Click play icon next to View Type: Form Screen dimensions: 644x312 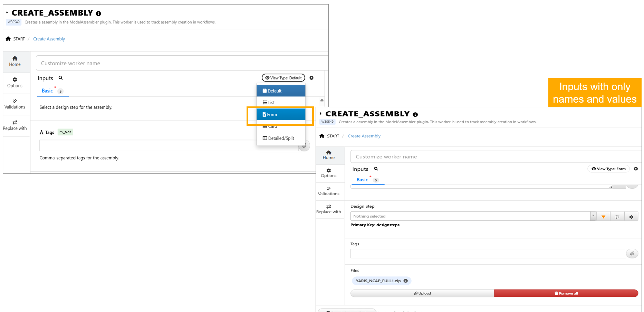[636, 169]
